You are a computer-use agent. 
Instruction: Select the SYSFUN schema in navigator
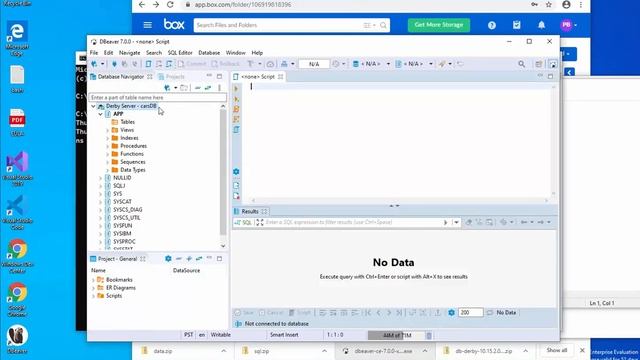(x=122, y=226)
